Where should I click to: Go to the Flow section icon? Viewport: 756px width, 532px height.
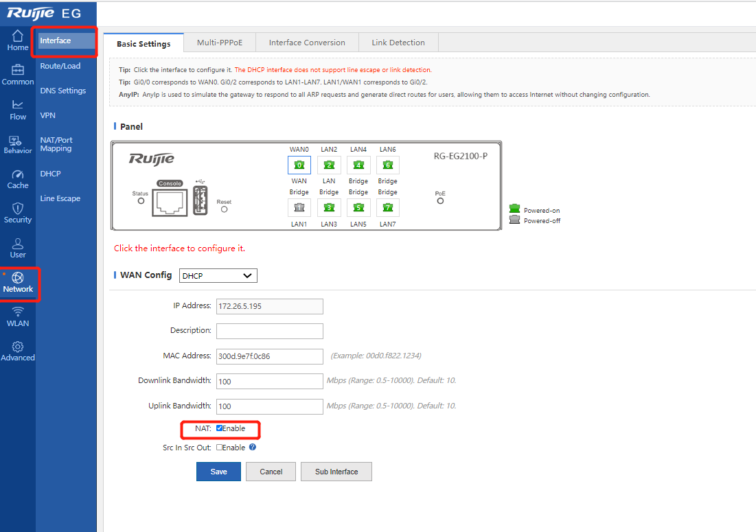pyautogui.click(x=17, y=104)
